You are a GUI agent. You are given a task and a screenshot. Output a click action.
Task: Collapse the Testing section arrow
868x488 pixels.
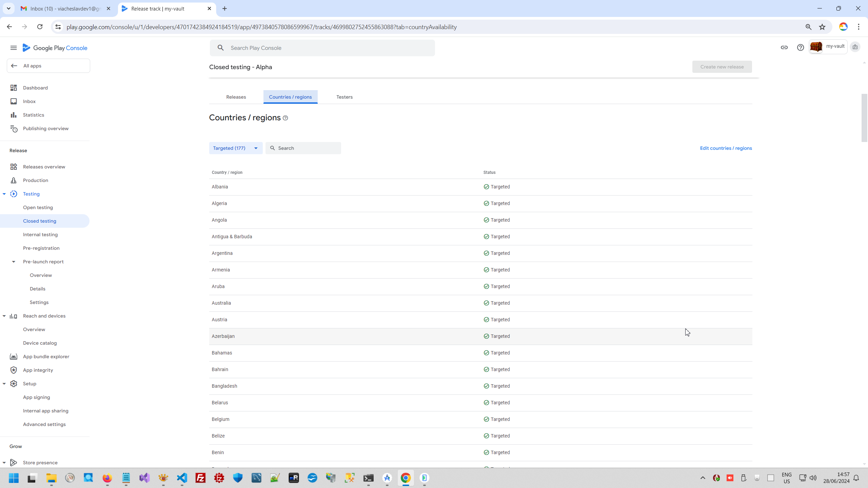tap(4, 194)
